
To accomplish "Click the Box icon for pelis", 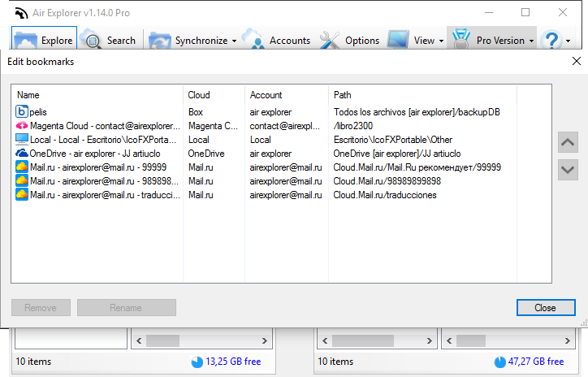I will click(x=22, y=112).
